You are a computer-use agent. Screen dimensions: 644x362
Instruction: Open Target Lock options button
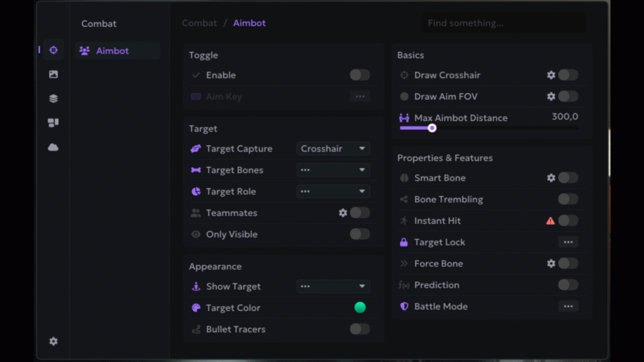(568, 242)
